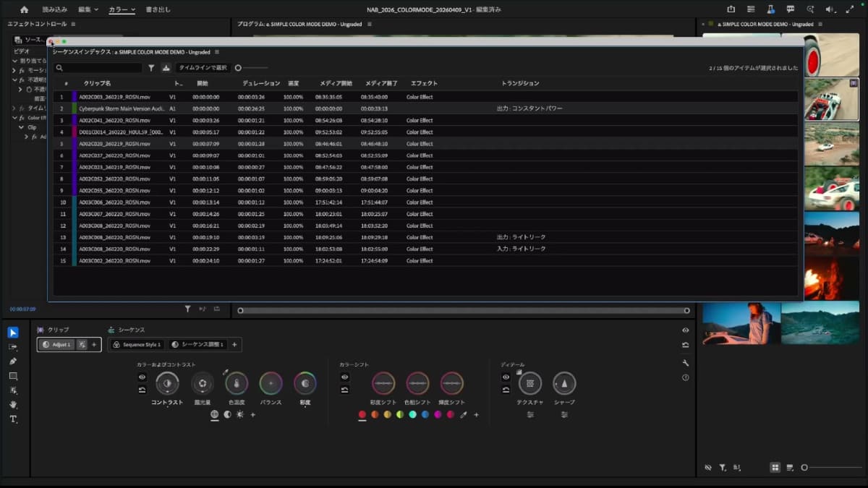Toggle hidden clips eye-slash icon bottom right
868x488 pixels.
coord(708,468)
